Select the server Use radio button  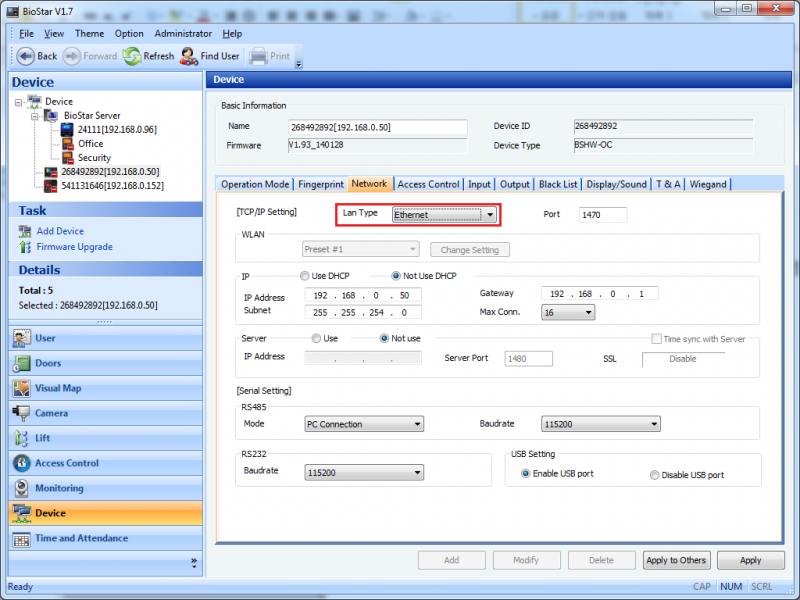click(316, 339)
